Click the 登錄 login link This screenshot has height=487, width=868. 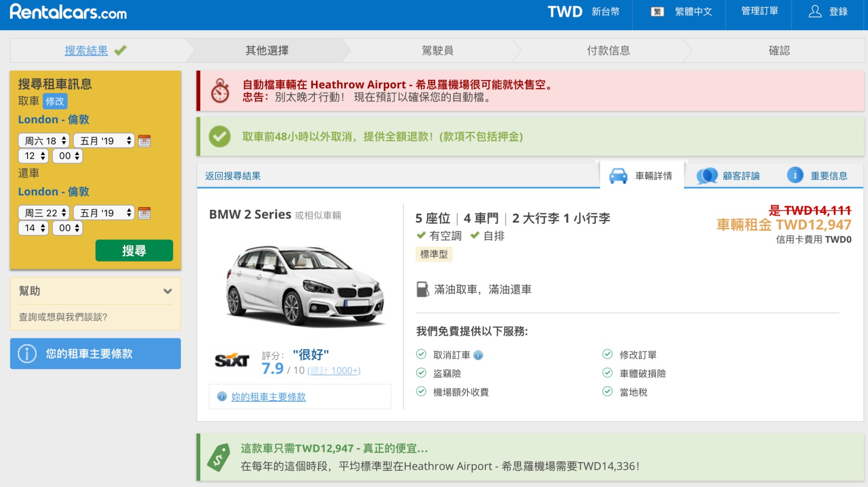(x=838, y=12)
